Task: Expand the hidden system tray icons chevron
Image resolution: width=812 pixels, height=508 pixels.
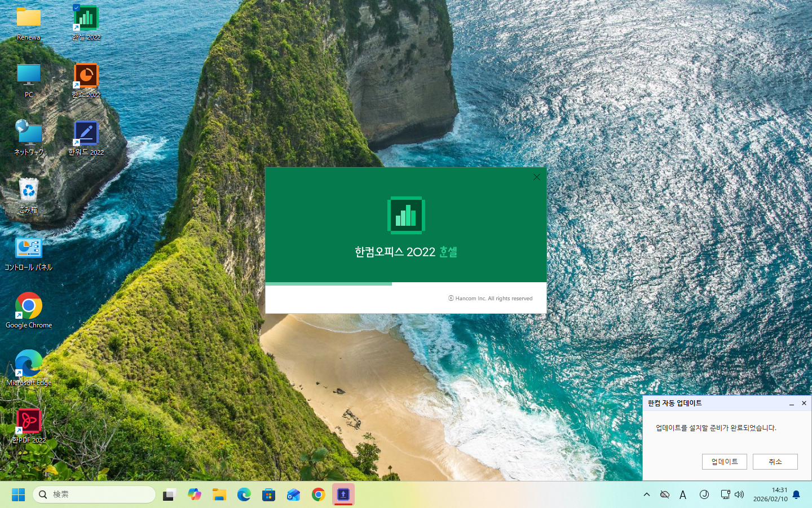Action: click(x=647, y=494)
